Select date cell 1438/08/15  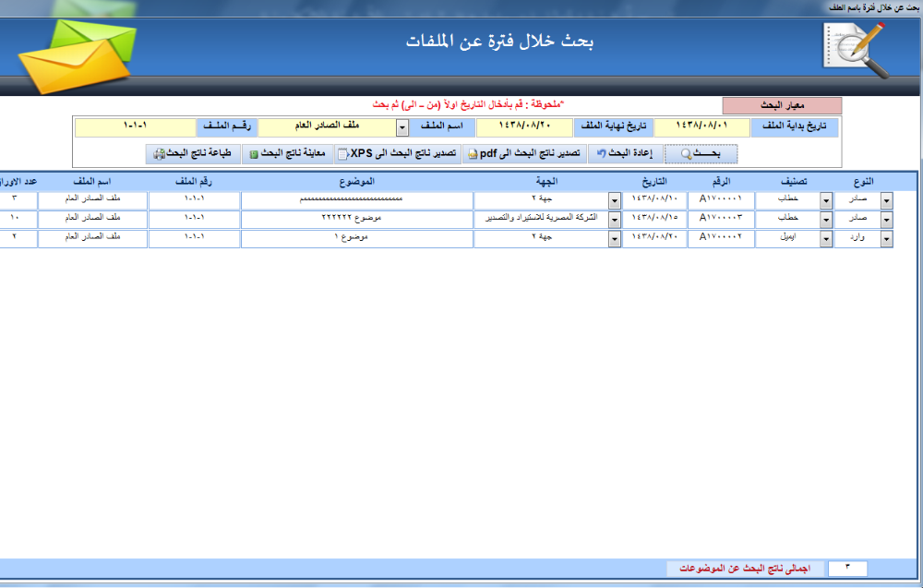coord(654,219)
